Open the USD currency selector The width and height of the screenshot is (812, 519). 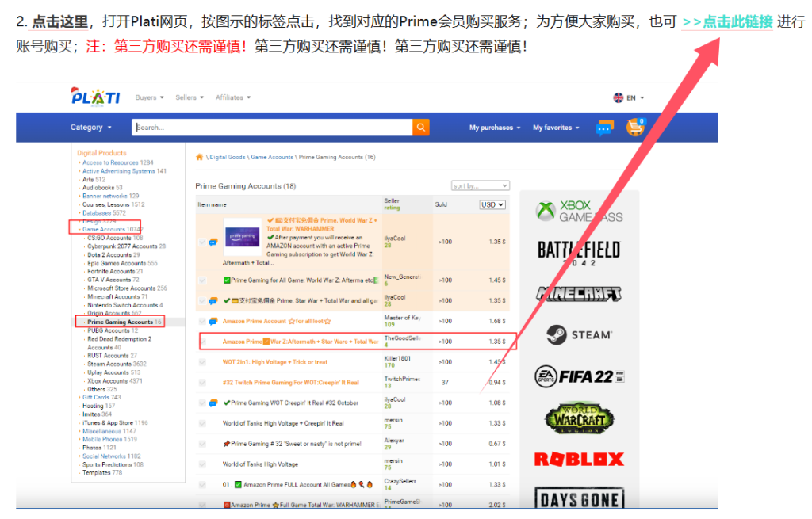pyautogui.click(x=492, y=205)
